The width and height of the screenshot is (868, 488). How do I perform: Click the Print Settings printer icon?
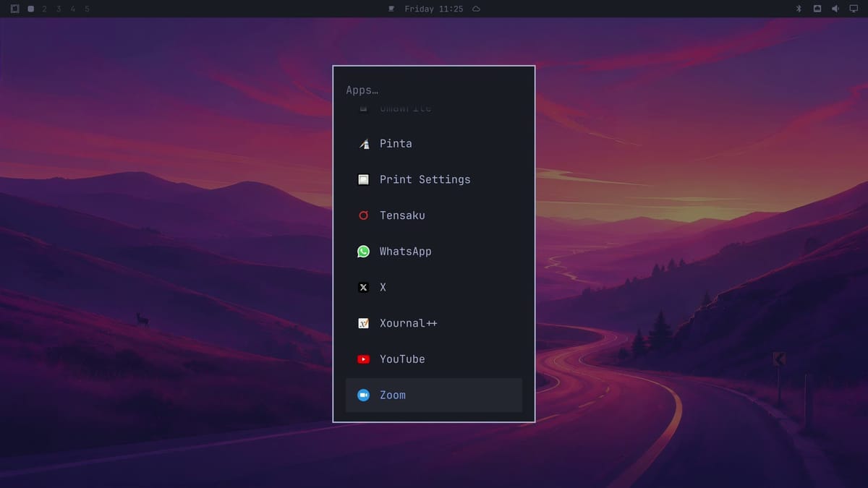tap(364, 179)
